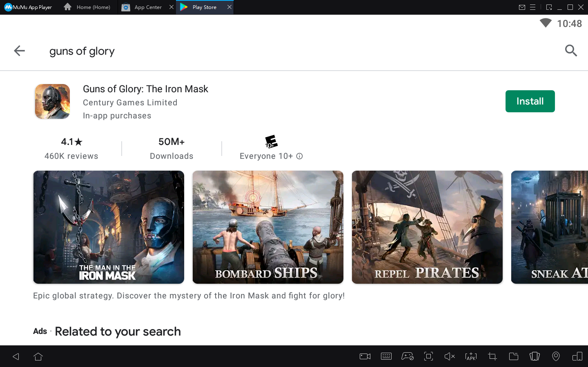Open the Man in the Iron Mask screenshot

109,227
